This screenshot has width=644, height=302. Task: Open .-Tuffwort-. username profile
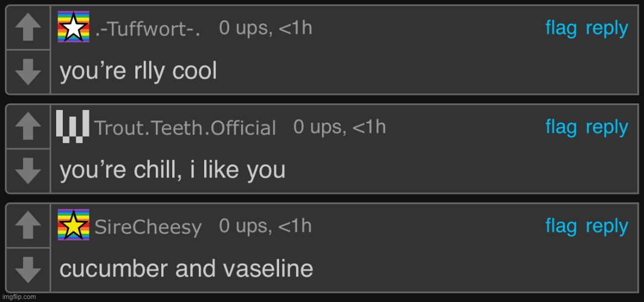(x=148, y=29)
